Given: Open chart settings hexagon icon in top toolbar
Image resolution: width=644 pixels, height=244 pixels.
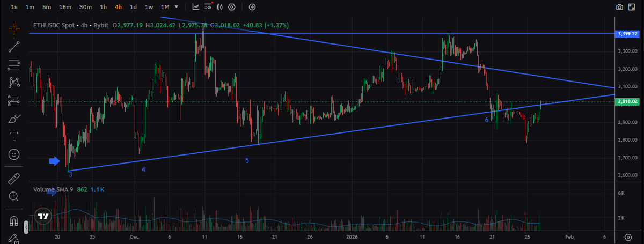Looking at the screenshot, I should click(x=231, y=7).
